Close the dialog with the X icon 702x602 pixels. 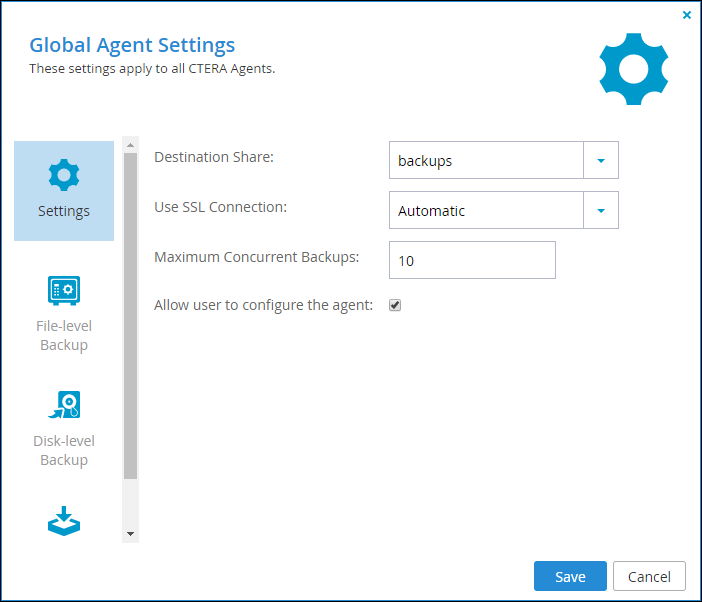687,15
